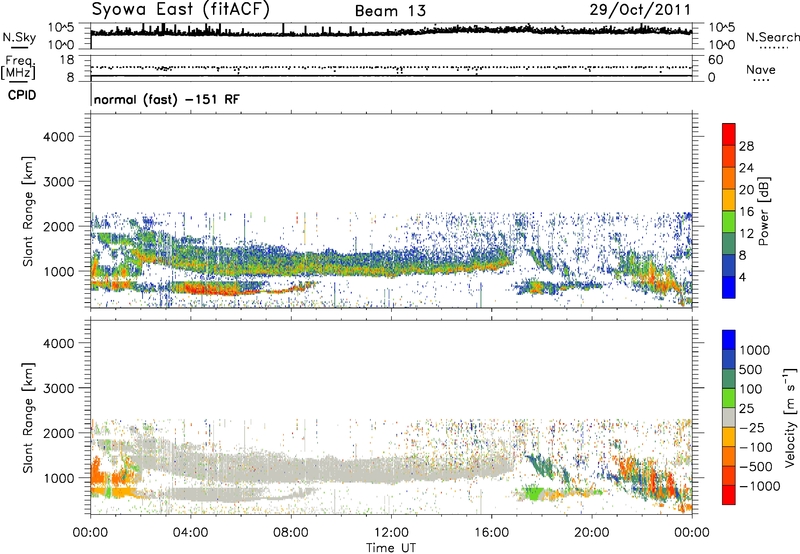This screenshot has width=800, height=554.
Task: Click the "12:00" time tick label
Action: click(391, 533)
